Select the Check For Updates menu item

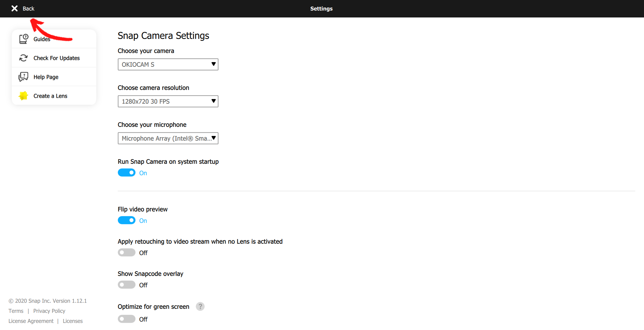[x=56, y=58]
